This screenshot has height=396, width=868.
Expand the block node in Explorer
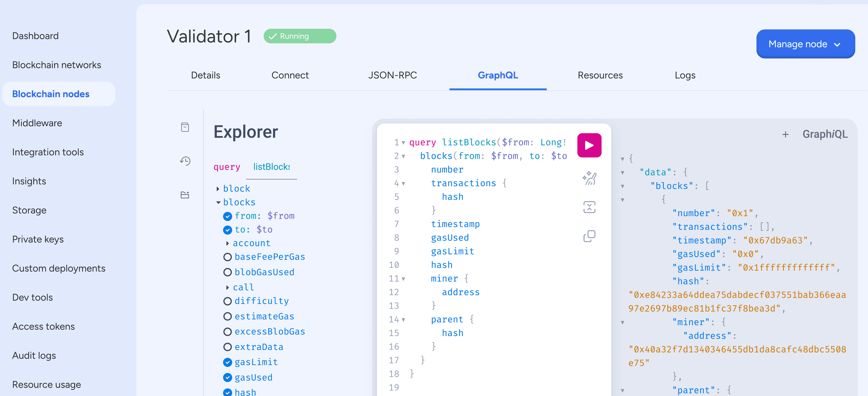218,189
